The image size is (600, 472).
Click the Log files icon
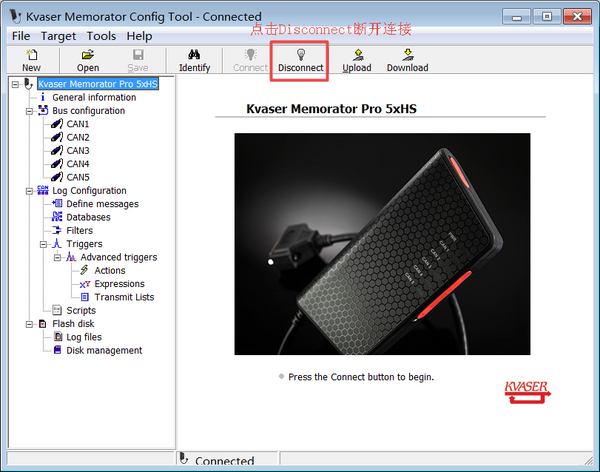point(58,337)
